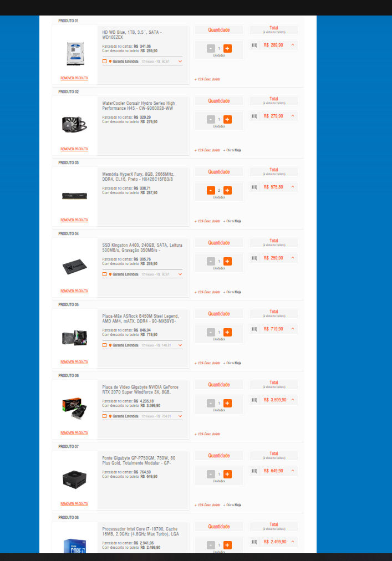This screenshot has width=392, height=561.
Task: Open warranty dropdown arrow for HD WD Blue
Action: (180, 62)
